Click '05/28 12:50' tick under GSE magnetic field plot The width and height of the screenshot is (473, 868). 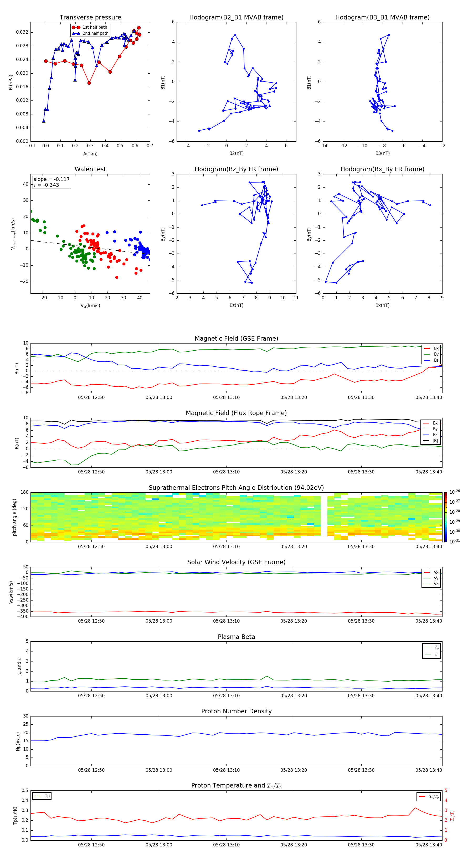tap(91, 397)
